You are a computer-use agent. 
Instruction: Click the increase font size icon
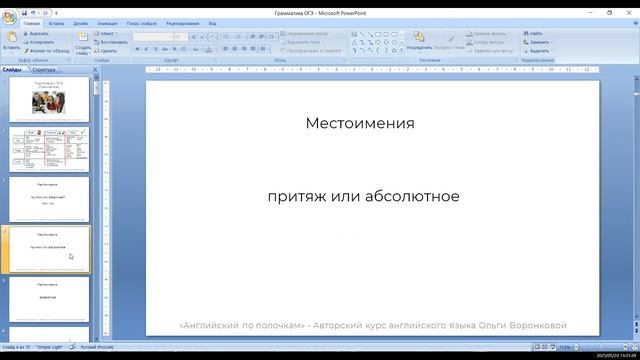click(194, 37)
